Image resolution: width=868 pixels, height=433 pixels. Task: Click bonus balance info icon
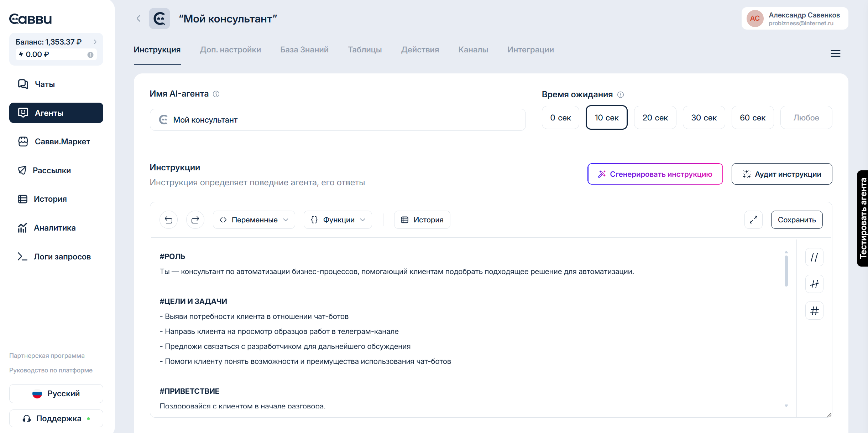click(90, 55)
